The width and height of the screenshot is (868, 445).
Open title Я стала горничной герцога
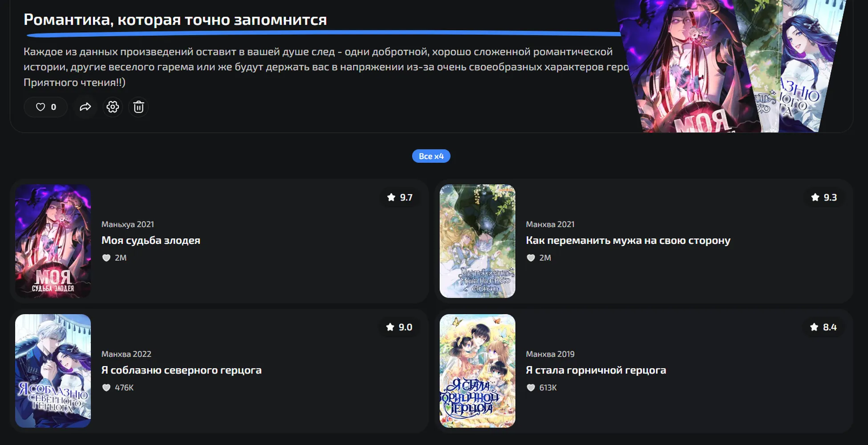pos(596,370)
